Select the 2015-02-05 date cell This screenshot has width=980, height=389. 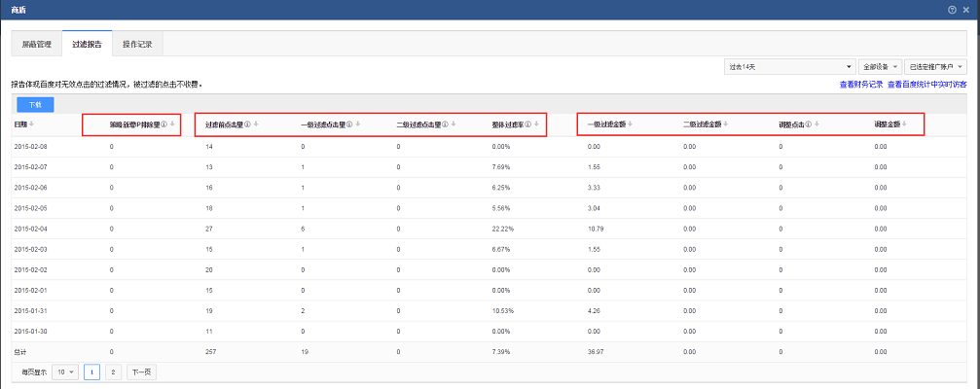29,208
